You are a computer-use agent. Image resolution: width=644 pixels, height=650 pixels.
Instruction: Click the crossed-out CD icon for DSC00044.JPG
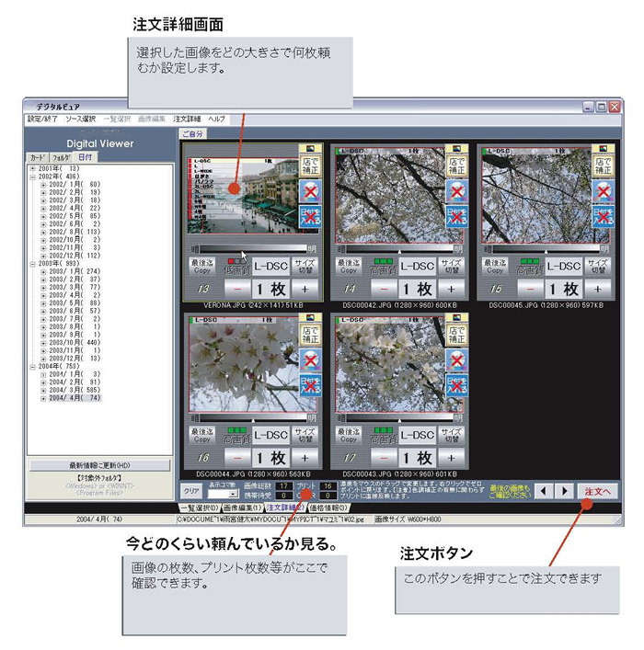click(x=310, y=359)
